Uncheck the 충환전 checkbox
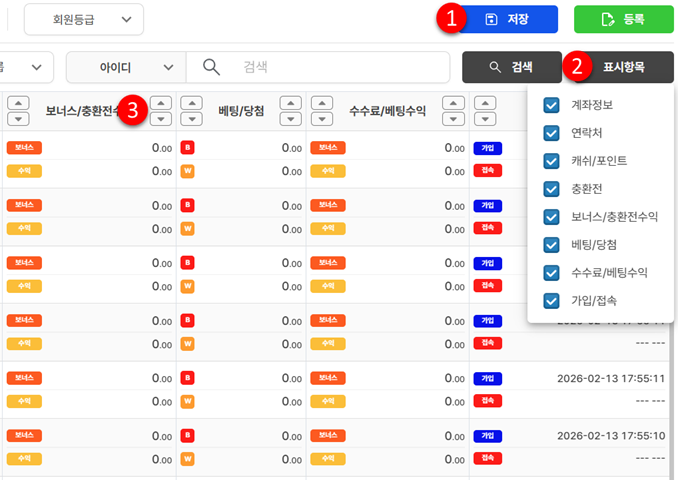The image size is (678, 480). click(x=551, y=189)
